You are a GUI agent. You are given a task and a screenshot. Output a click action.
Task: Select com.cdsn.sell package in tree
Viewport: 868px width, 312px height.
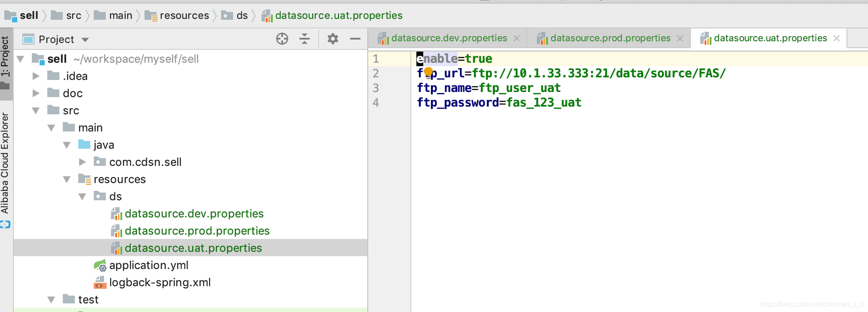[x=145, y=162]
